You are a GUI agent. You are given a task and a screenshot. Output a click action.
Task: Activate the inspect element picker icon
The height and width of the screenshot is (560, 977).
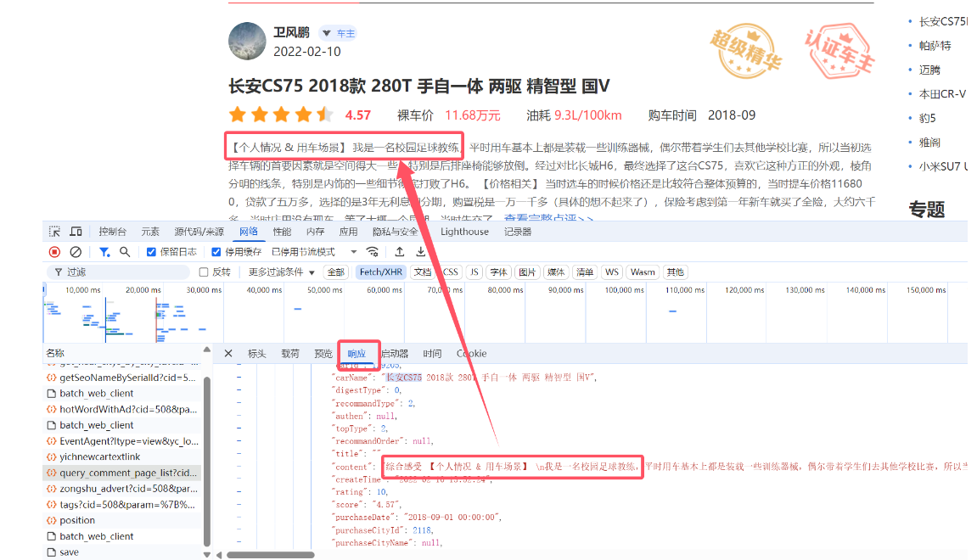(55, 232)
